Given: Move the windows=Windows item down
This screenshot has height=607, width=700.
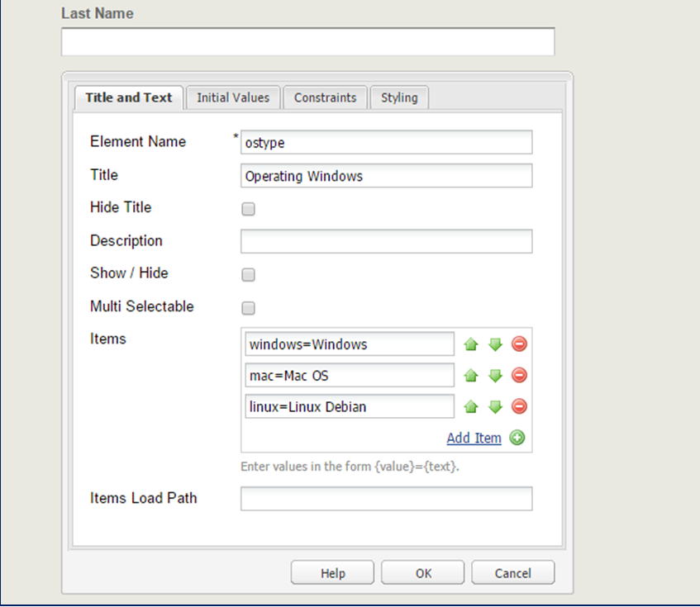Looking at the screenshot, I should (x=495, y=344).
